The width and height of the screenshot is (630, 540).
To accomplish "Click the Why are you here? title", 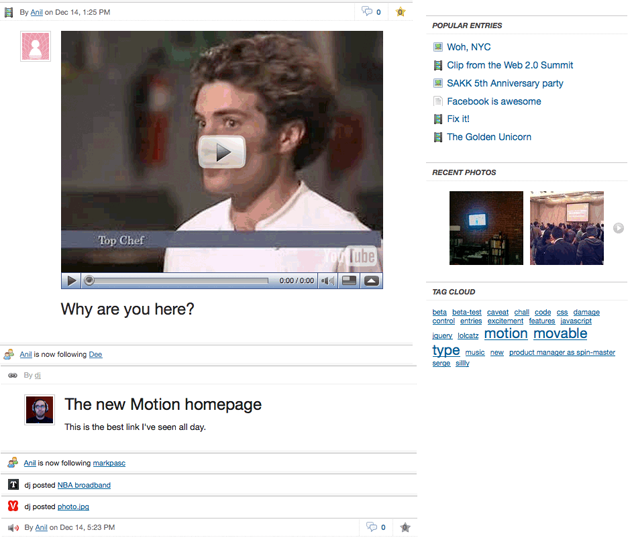I will click(127, 309).
